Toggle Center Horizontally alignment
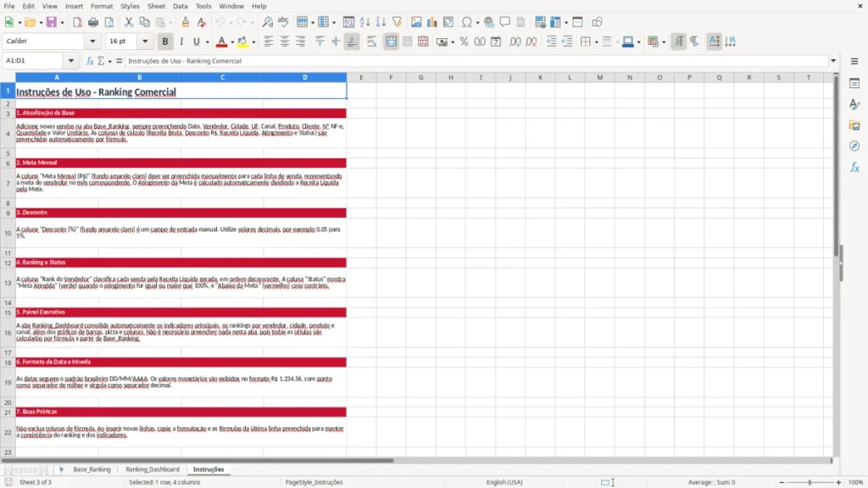Viewport: 868px width, 488px height. pos(285,42)
